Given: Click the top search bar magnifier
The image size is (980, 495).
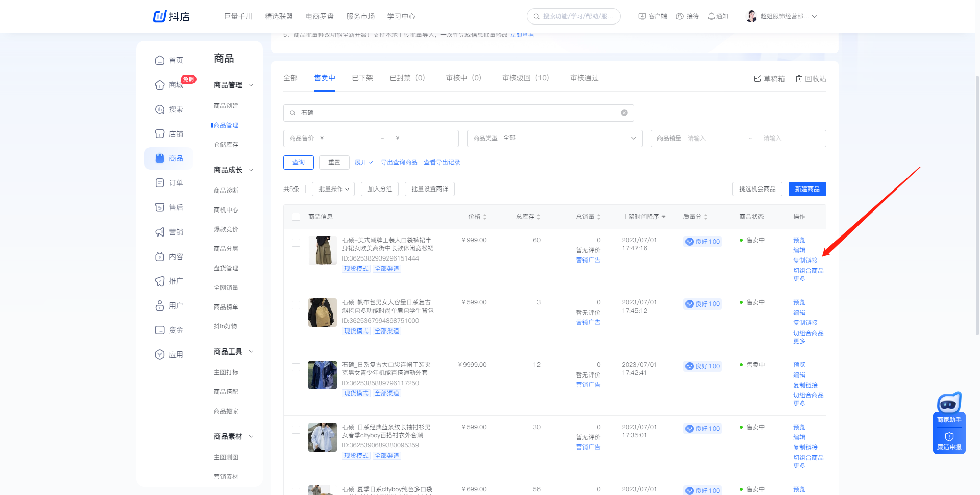Looking at the screenshot, I should (x=536, y=16).
